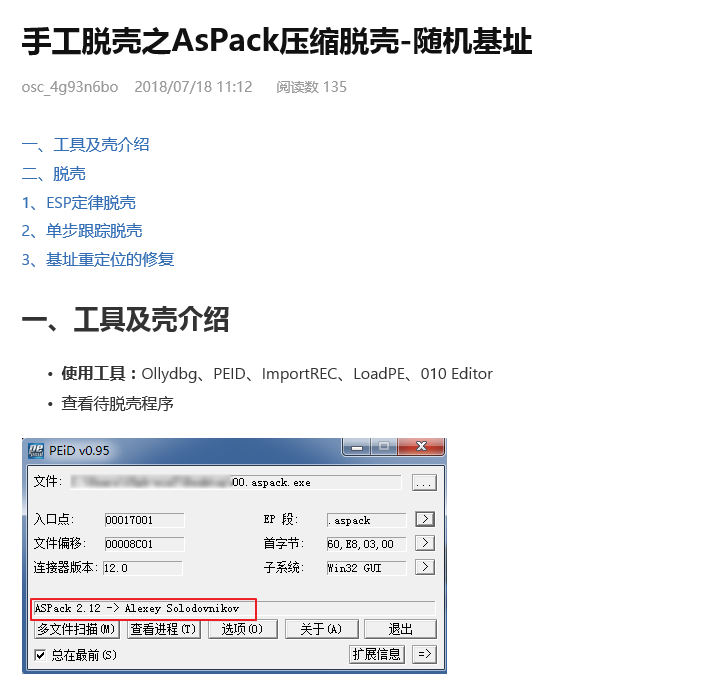Click the options (选项) button
The height and width of the screenshot is (695, 707).
pyautogui.click(x=241, y=629)
